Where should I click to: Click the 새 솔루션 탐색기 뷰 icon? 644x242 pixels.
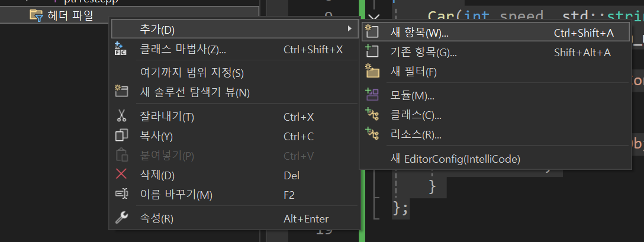(121, 91)
